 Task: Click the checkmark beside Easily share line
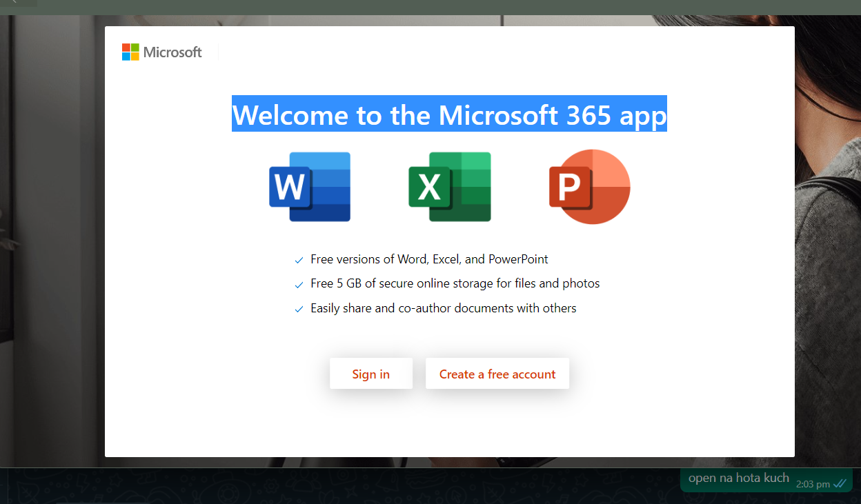coord(299,310)
